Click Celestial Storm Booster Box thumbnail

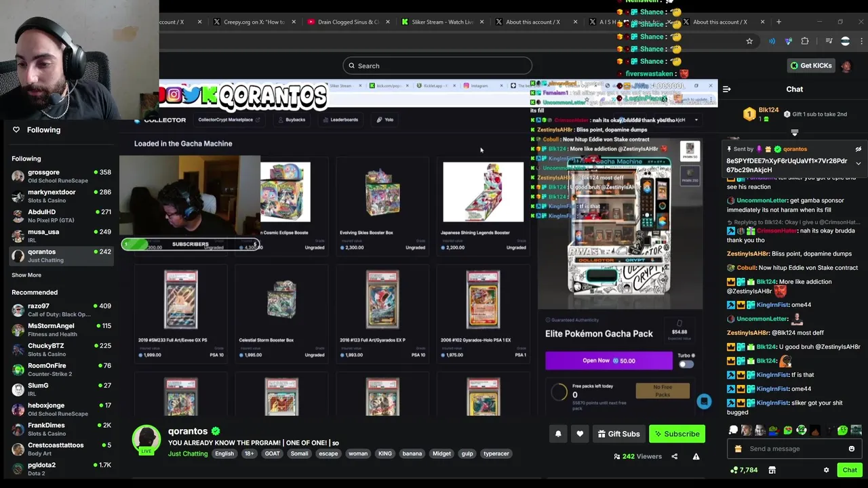pyautogui.click(x=281, y=299)
